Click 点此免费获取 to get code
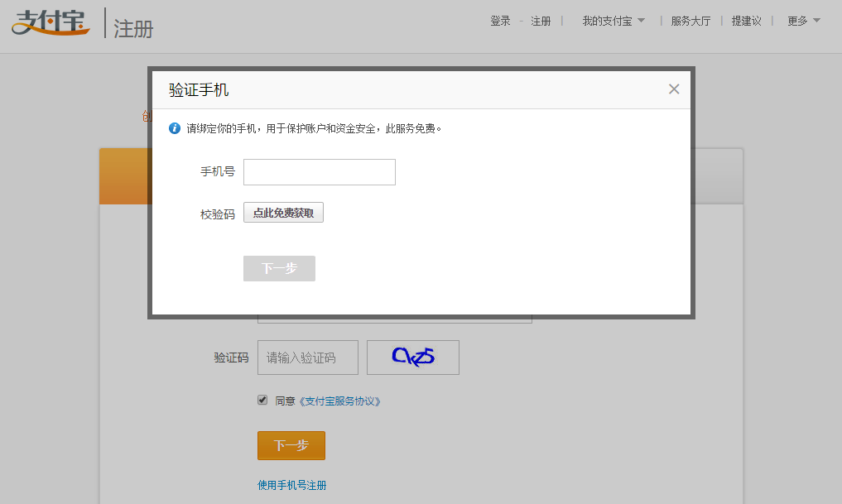Screen dimensions: 842x504 click(283, 213)
